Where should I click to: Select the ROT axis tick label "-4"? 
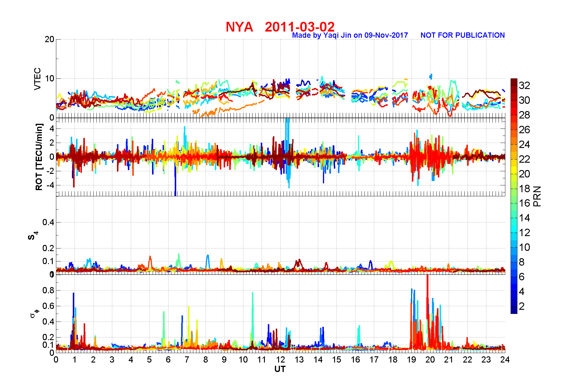51,185
